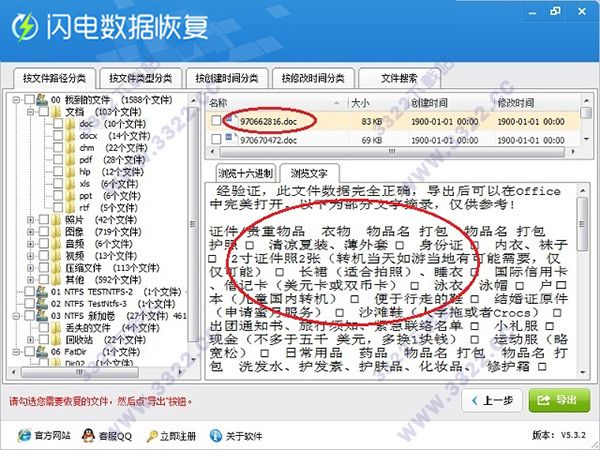Sort files by 创建时间 column header
The image size is (600, 450).
pos(451,103)
